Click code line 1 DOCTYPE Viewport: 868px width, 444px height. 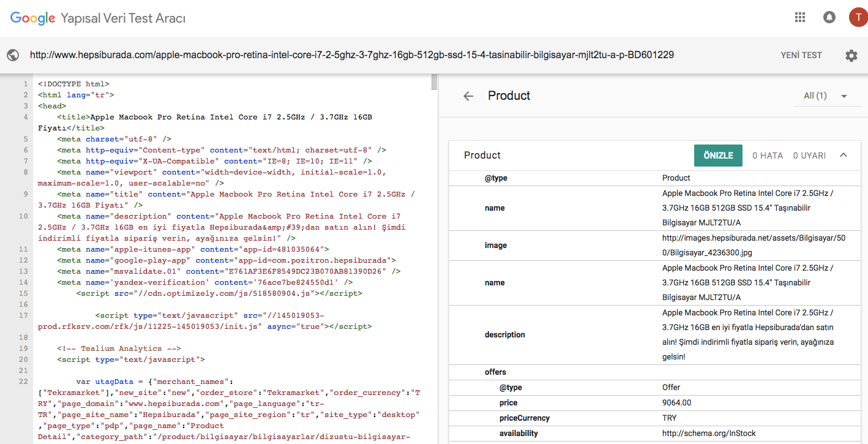[x=73, y=84]
